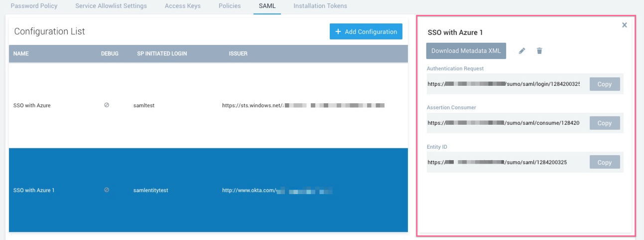Open the Installation Tokens tab
The width and height of the screenshot is (644, 240).
point(320,6)
